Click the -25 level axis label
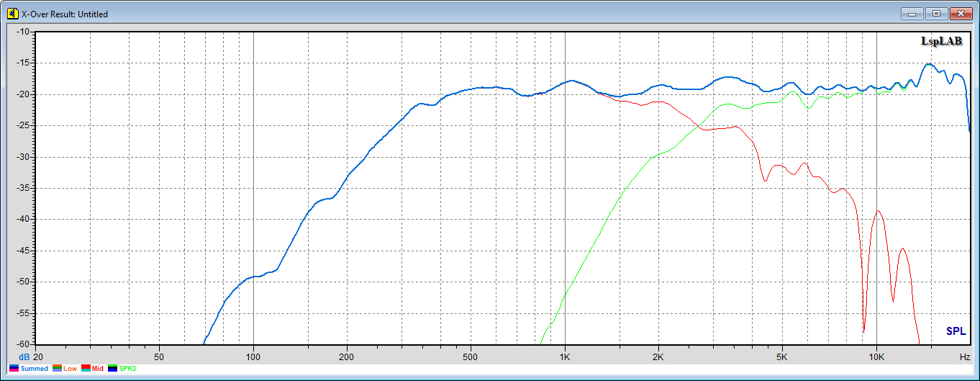This screenshot has height=381, width=980. (x=23, y=125)
